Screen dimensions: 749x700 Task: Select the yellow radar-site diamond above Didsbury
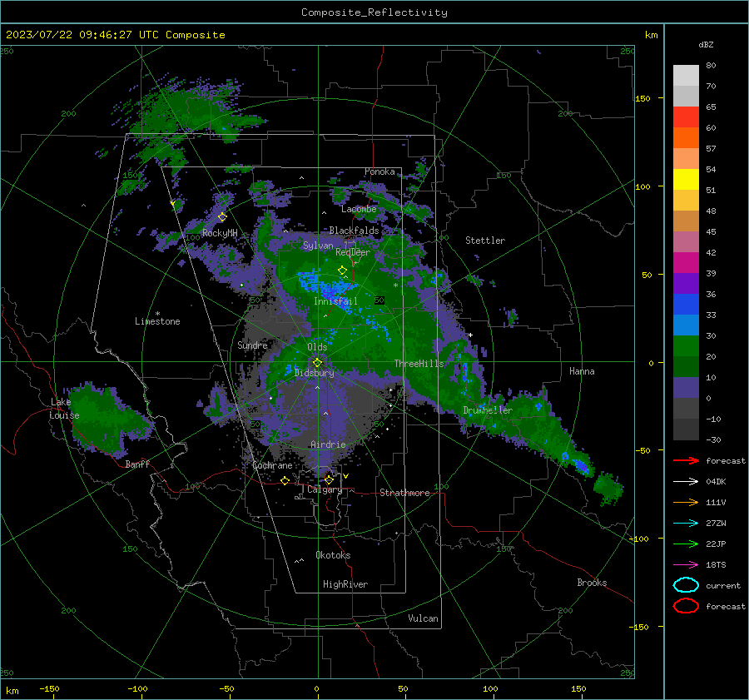point(317,362)
